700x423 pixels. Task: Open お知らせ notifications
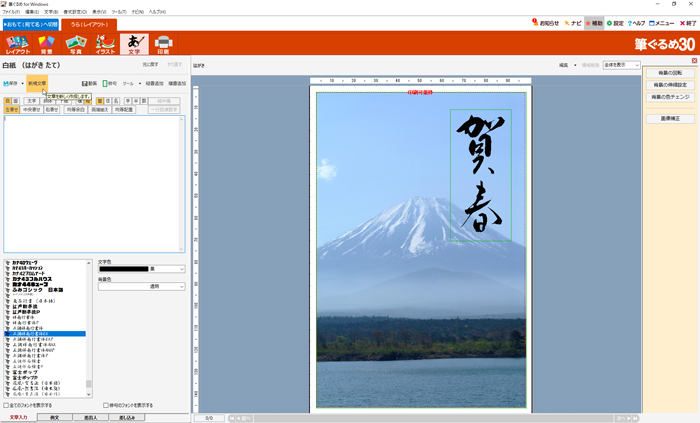point(544,23)
